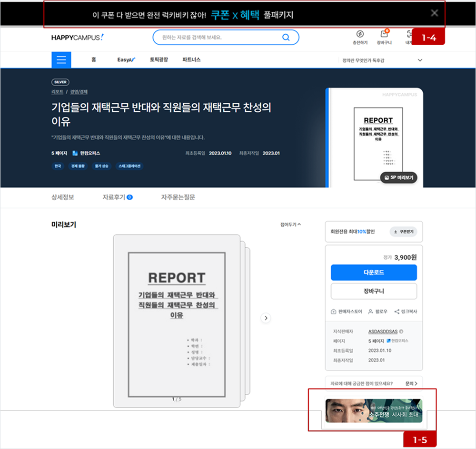The width and height of the screenshot is (476, 449).
Task: Expand the trending search keyword dropdown
Action: click(420, 60)
